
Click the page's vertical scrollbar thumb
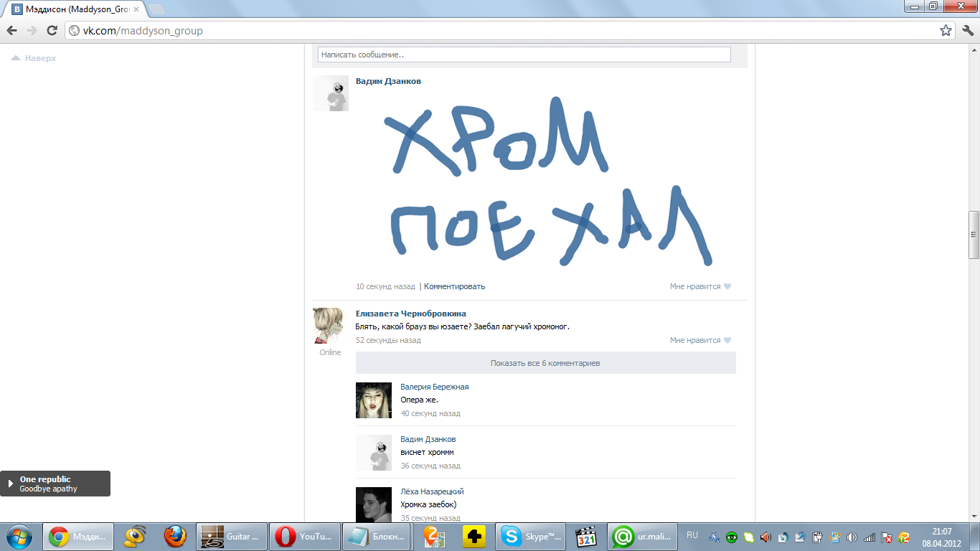974,235
